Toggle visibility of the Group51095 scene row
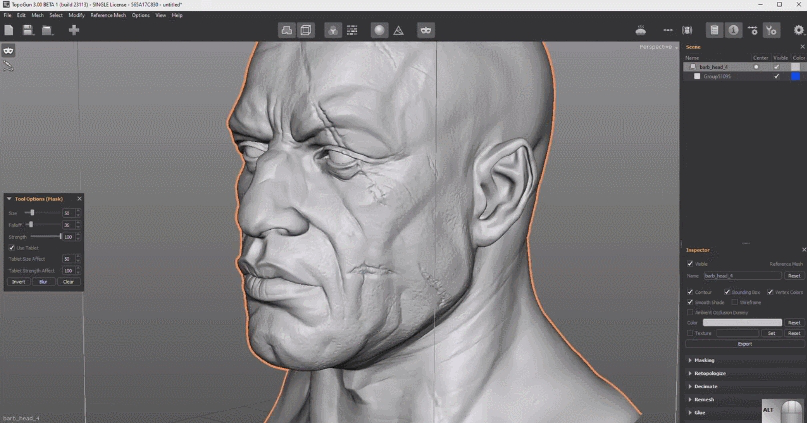This screenshot has height=423, width=807. [777, 76]
